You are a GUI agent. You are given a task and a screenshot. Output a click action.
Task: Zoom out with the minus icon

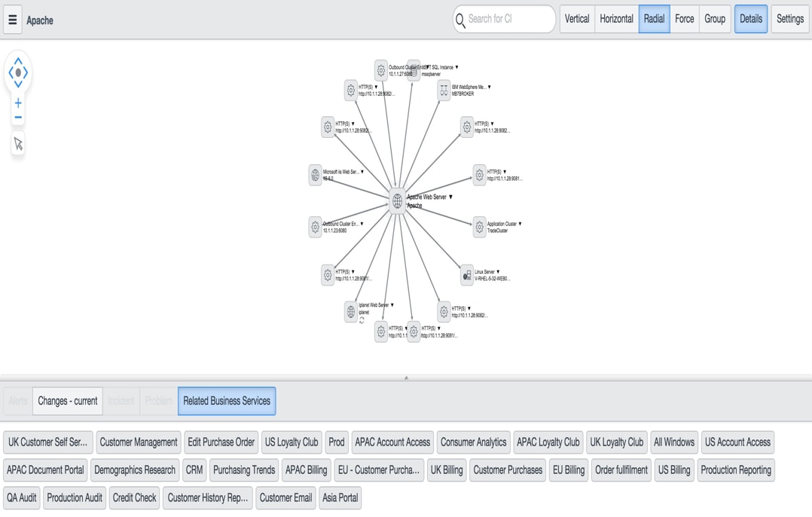(18, 118)
